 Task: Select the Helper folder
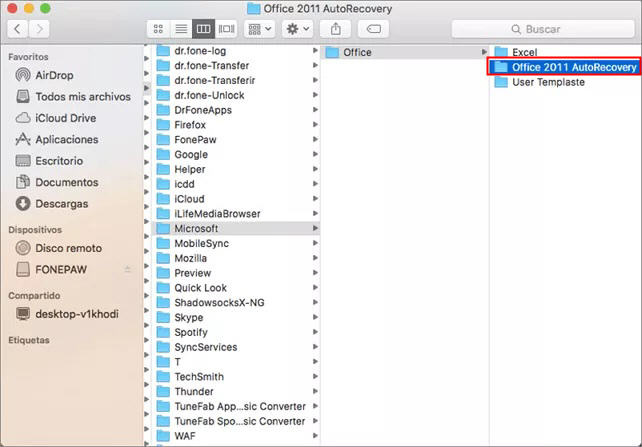click(x=236, y=169)
